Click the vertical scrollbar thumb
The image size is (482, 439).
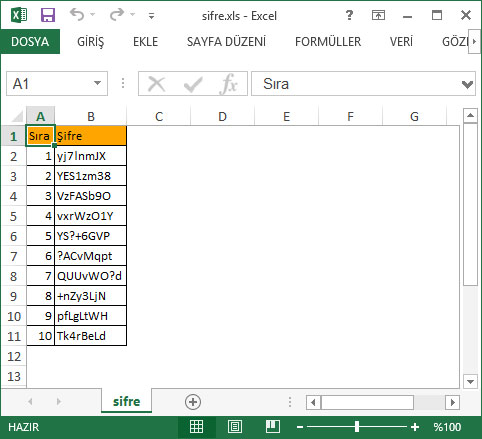click(x=470, y=204)
